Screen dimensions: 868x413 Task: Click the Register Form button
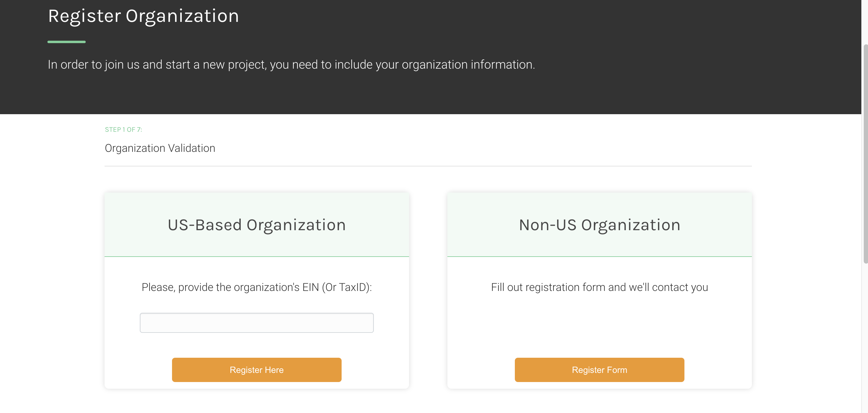pyautogui.click(x=599, y=370)
